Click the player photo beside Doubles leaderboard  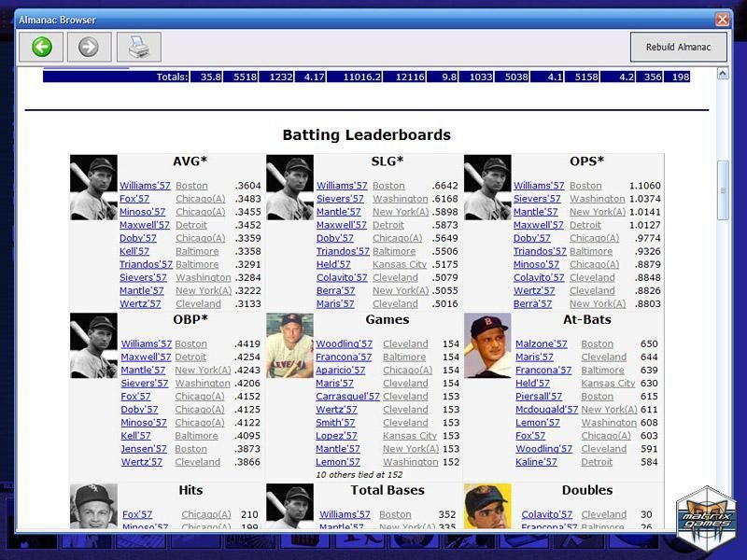487,506
